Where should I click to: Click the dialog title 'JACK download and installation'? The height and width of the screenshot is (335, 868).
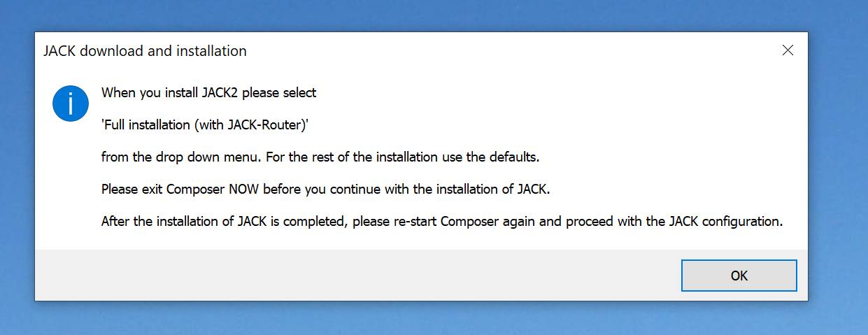tap(145, 51)
